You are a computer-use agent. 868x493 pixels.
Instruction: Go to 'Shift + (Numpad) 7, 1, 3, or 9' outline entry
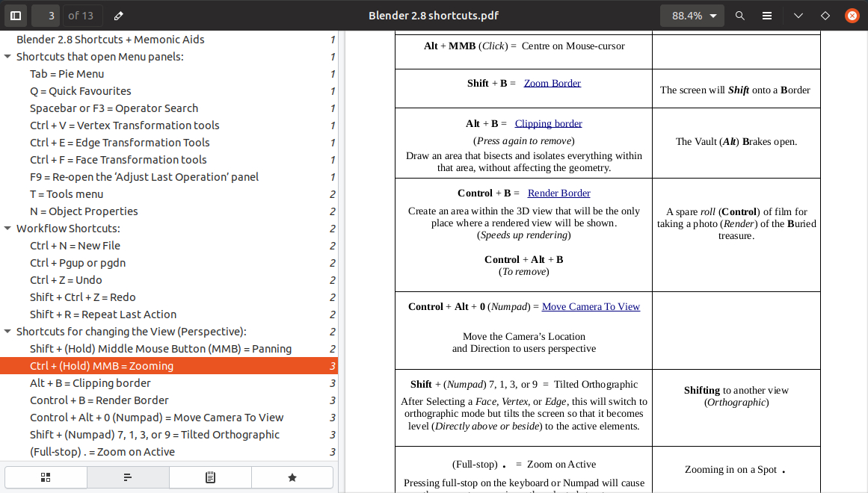click(x=169, y=434)
